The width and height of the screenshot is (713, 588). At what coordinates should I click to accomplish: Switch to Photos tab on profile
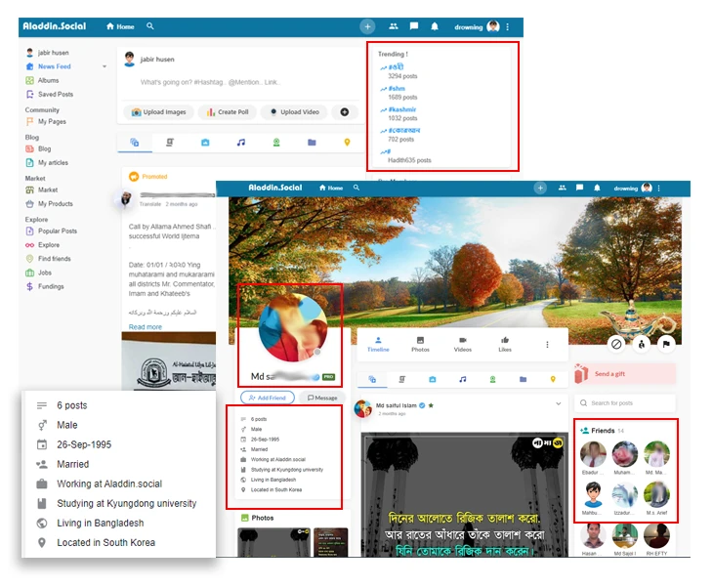(x=420, y=345)
